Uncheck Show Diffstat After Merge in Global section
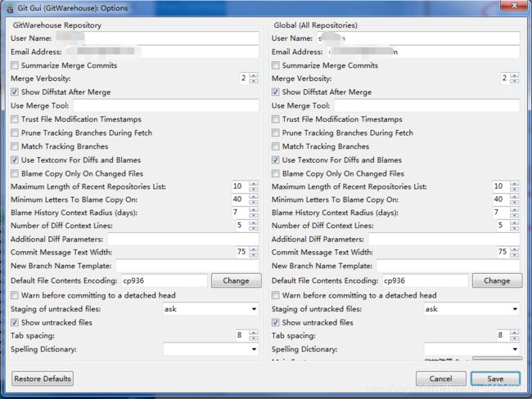Screen dimensions: 532x399 [x=276, y=92]
